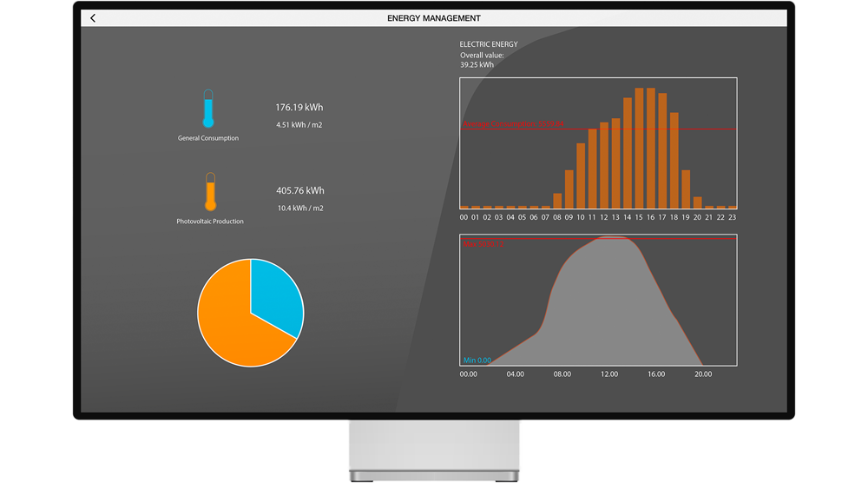
Task: Click the 04.00 time axis label
Action: point(516,374)
